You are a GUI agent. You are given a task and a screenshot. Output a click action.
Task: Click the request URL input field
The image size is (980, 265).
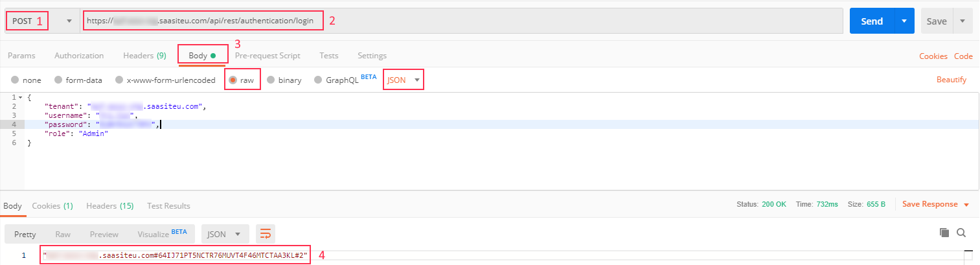pyautogui.click(x=453, y=21)
